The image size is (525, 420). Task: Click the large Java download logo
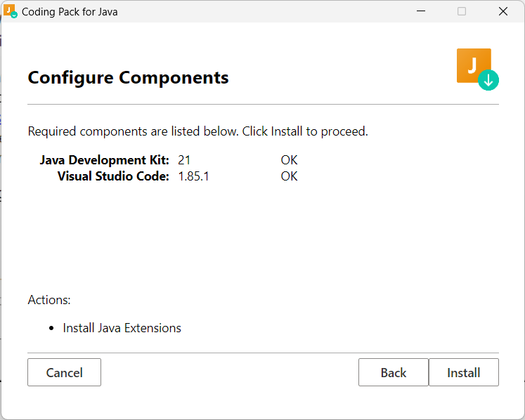pos(478,70)
